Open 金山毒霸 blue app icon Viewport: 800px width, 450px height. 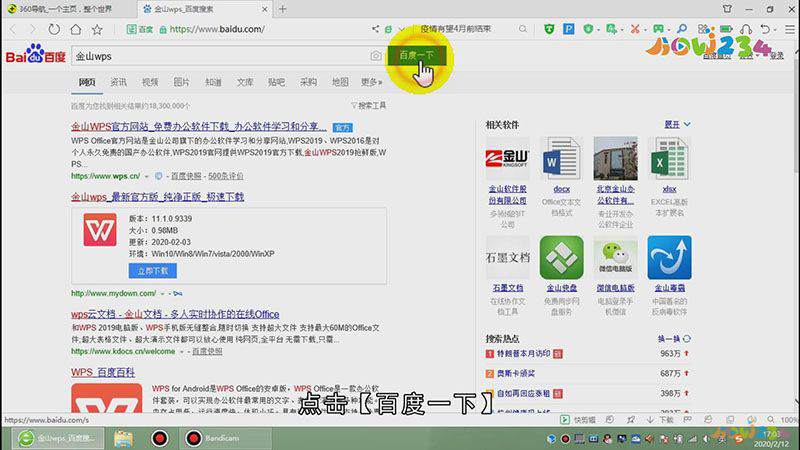click(x=669, y=258)
